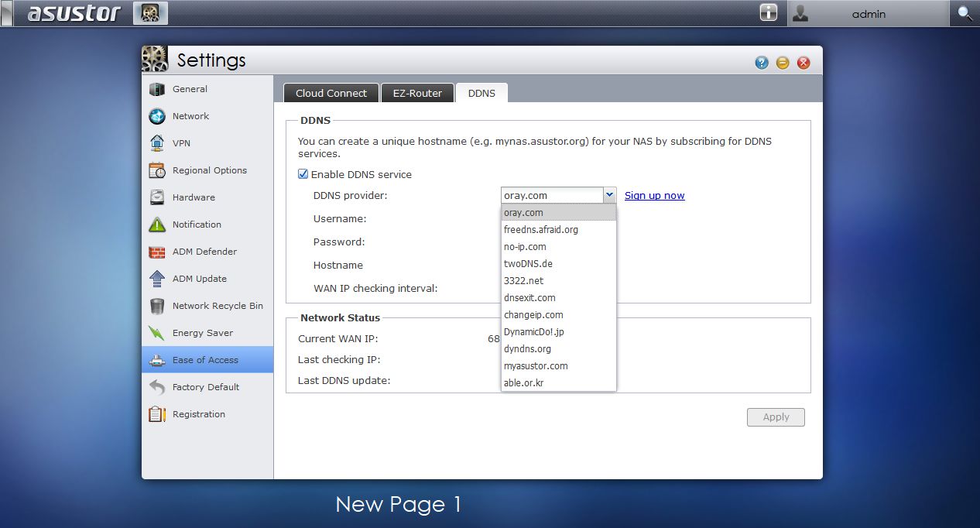Select the Regional Options calendar icon

pos(157,170)
